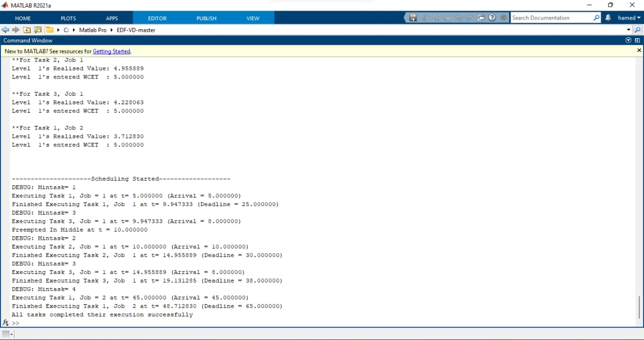Click the Up One Level folder icon
The height and width of the screenshot is (340, 644).
click(x=27, y=30)
